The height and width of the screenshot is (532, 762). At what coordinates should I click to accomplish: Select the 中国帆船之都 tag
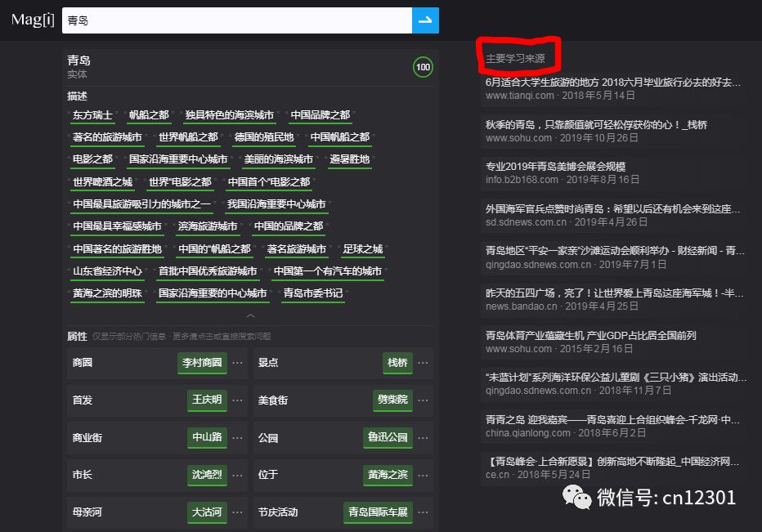click(x=339, y=137)
